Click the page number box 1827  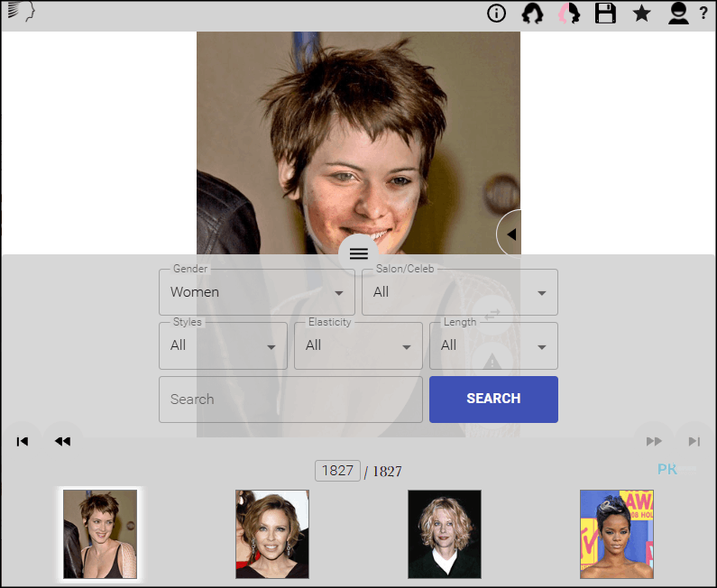(337, 471)
